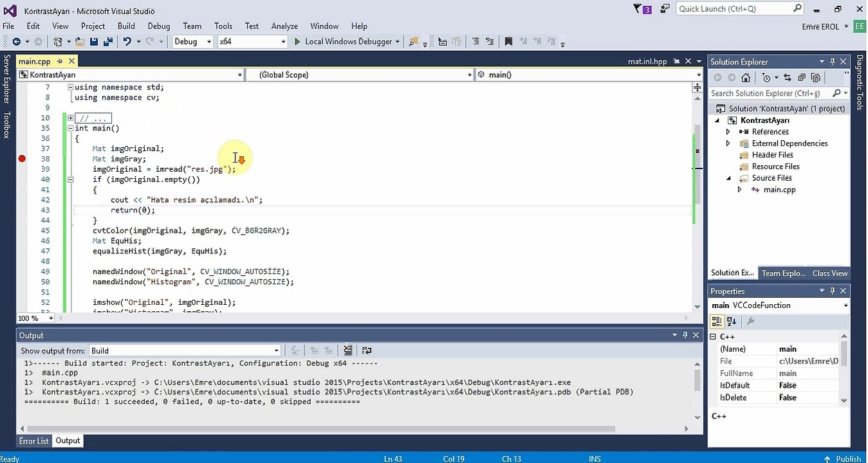Click the Output window horizontal scrollbar
The width and height of the screenshot is (868, 463).
coord(322,429)
